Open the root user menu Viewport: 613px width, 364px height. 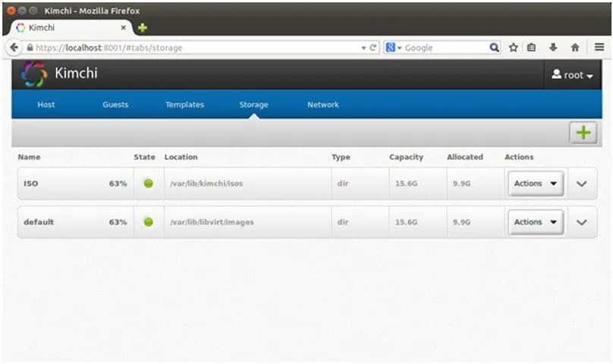[x=572, y=75]
